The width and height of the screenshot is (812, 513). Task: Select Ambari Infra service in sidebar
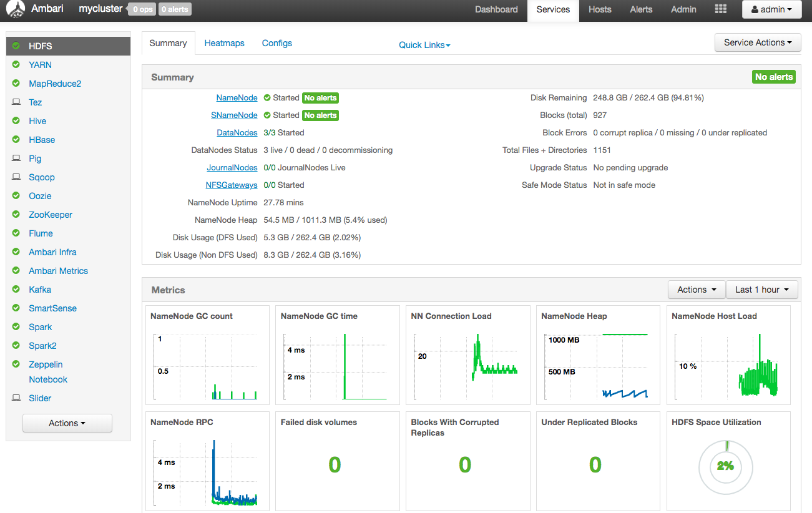coord(52,252)
